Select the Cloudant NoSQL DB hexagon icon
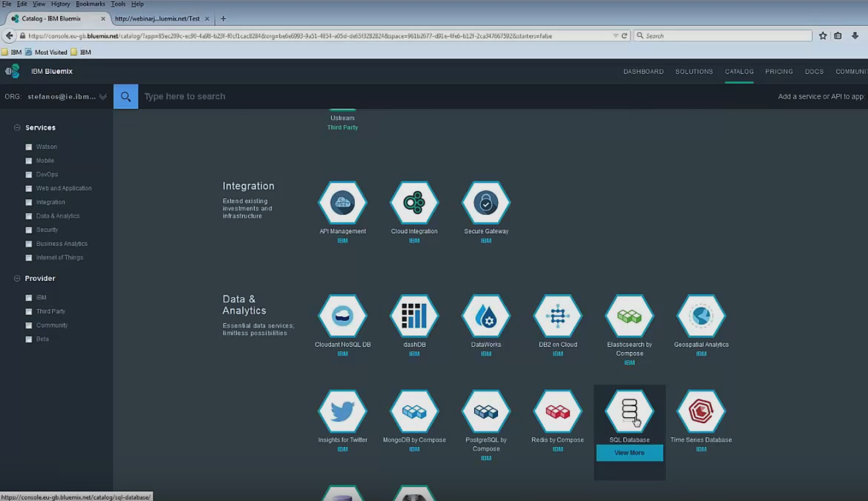Viewport: 868px width, 501px height. (x=342, y=316)
